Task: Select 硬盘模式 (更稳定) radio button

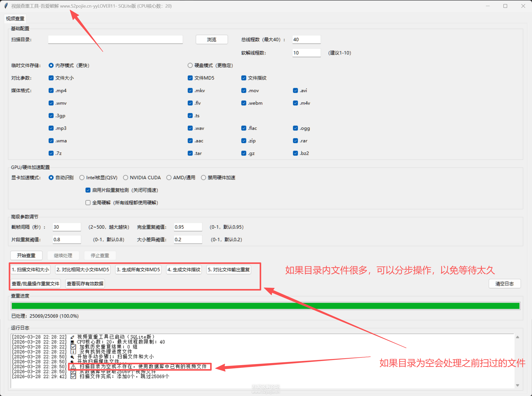Action: [190, 65]
